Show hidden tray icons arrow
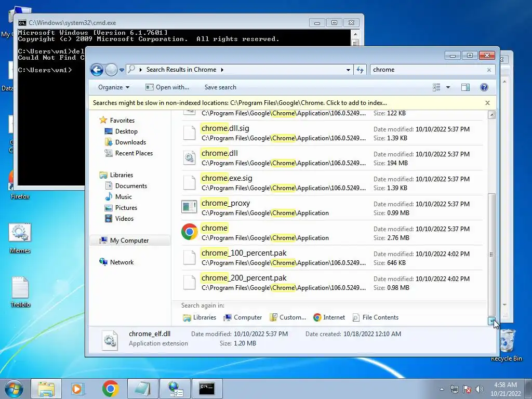This screenshot has height=399, width=532. point(442,389)
